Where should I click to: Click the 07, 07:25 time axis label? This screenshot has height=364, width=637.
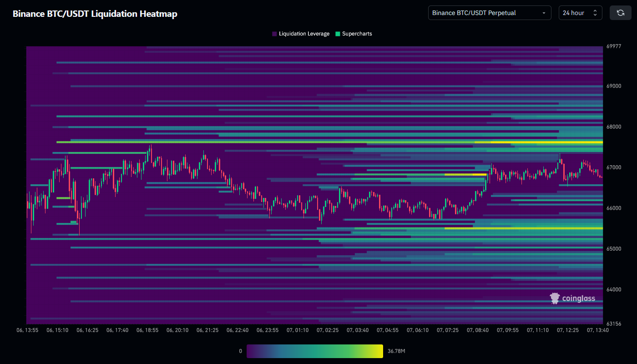(x=448, y=330)
